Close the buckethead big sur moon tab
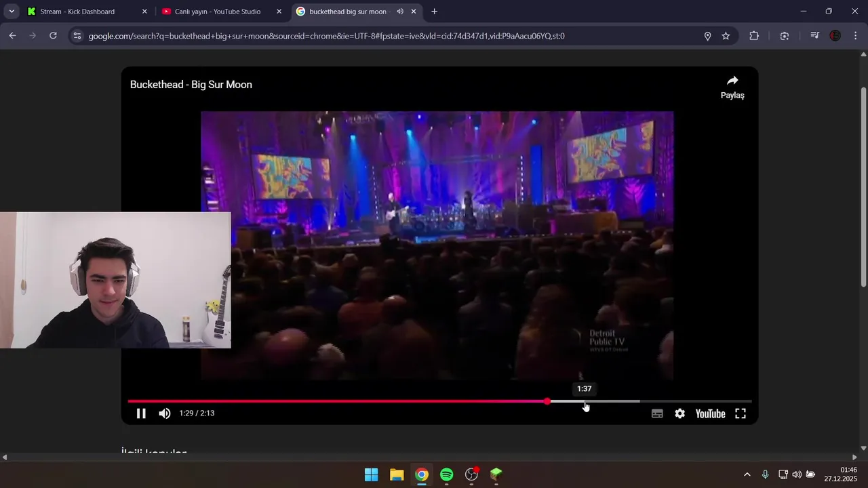The image size is (868, 488). (414, 12)
